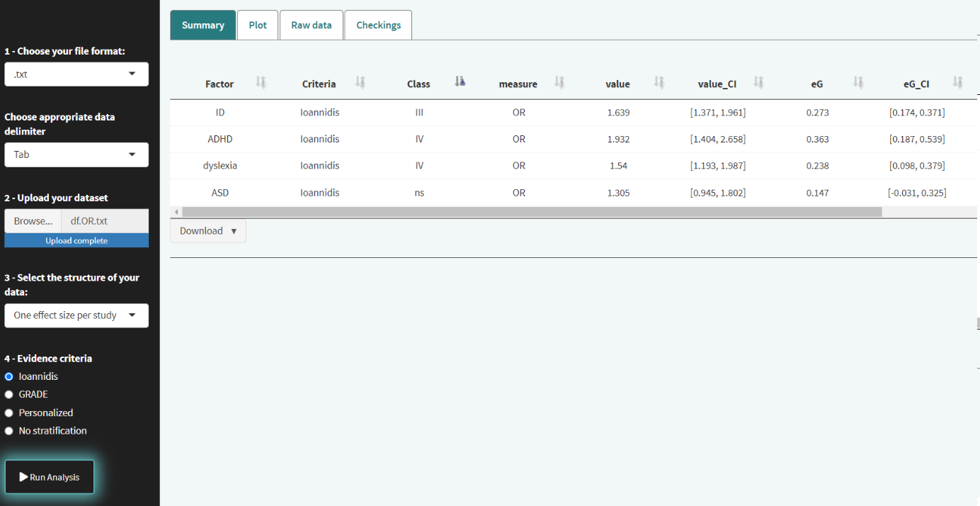
Task: Switch to the Plot tab
Action: pyautogui.click(x=258, y=25)
